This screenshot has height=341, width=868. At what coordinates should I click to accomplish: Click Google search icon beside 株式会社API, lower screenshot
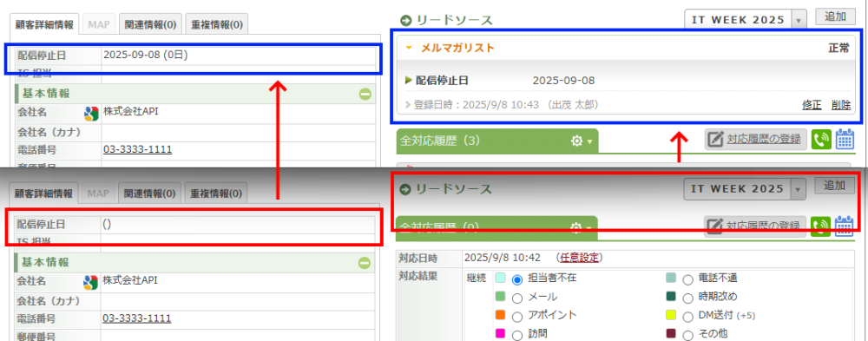(x=90, y=282)
